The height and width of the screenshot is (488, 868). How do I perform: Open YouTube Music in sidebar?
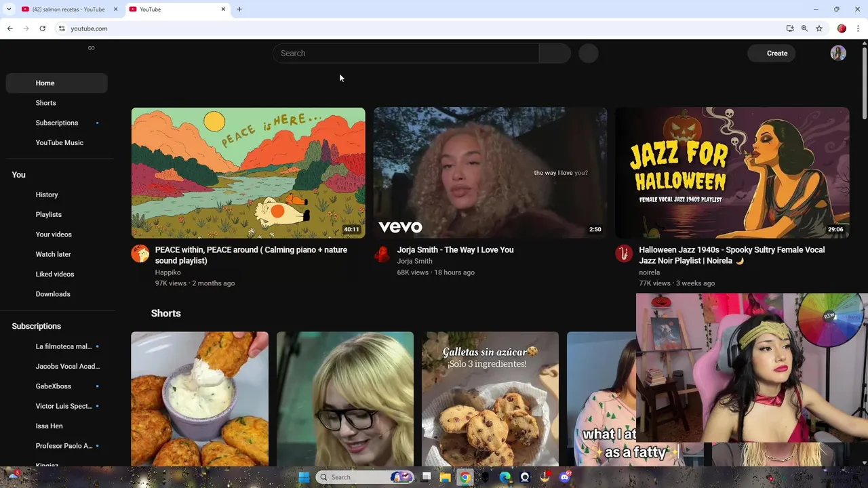(56, 142)
